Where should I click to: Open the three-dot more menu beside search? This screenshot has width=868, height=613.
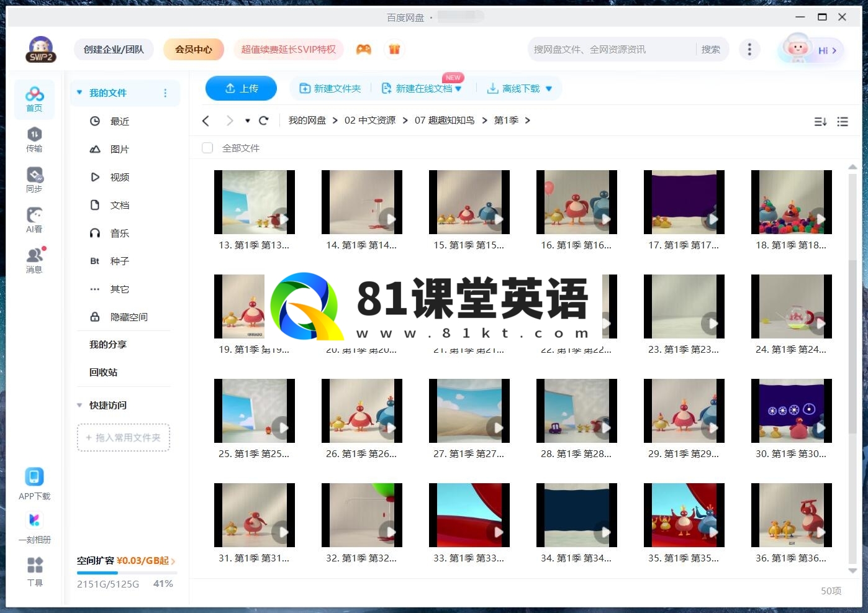749,49
